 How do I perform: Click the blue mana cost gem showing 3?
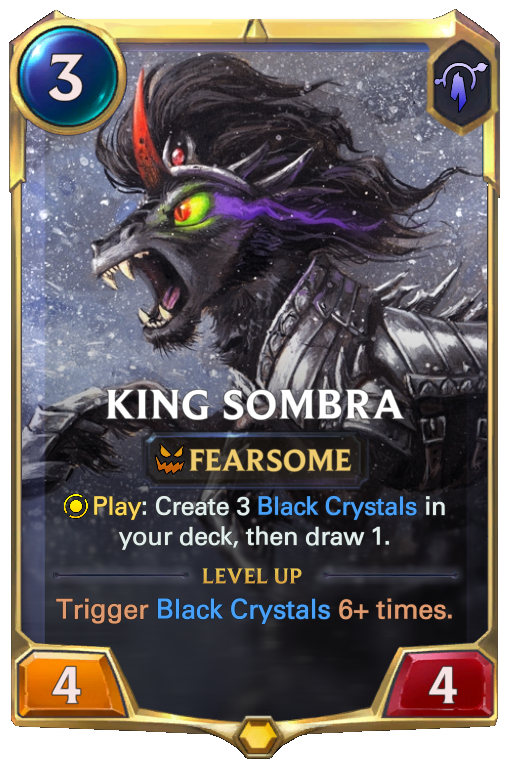pos(68,77)
